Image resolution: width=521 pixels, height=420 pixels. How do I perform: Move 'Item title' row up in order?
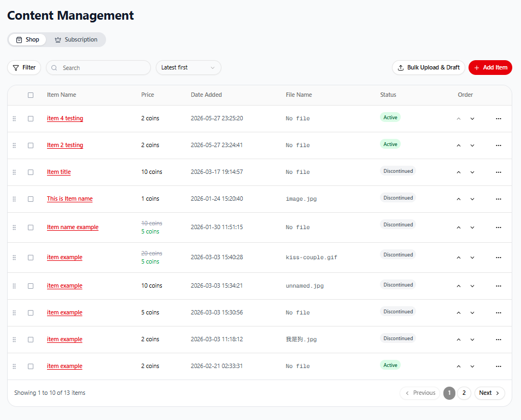459,172
